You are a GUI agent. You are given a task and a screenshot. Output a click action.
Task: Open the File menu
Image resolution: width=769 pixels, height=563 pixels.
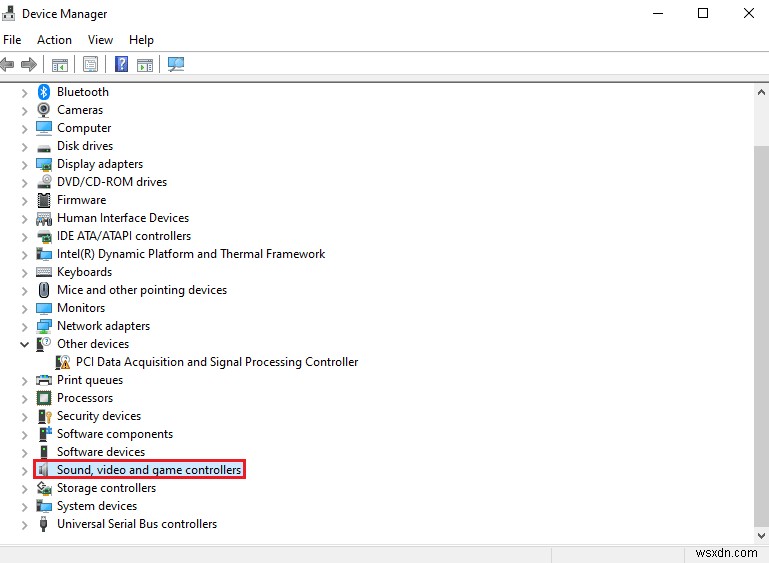[12, 40]
